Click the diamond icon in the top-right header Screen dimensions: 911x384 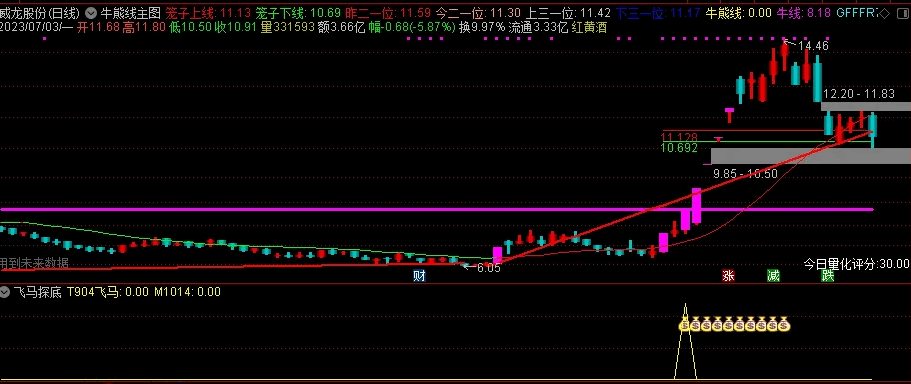click(885, 13)
